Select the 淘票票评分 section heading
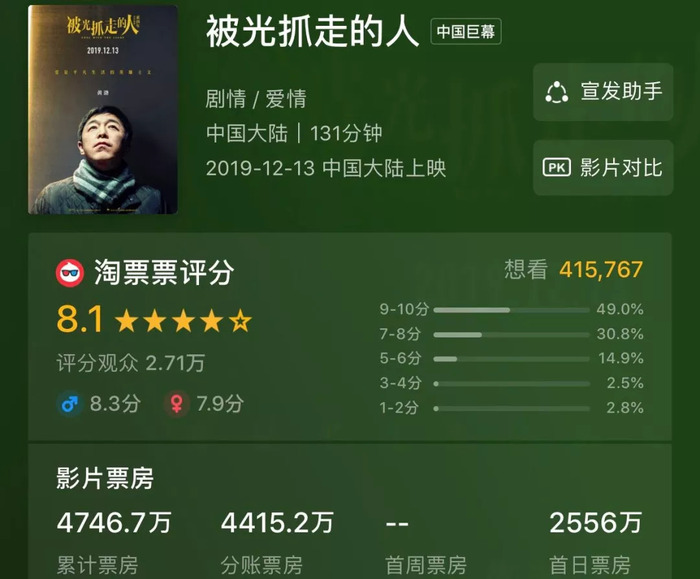Viewport: 700px width, 579px height. pos(164,272)
